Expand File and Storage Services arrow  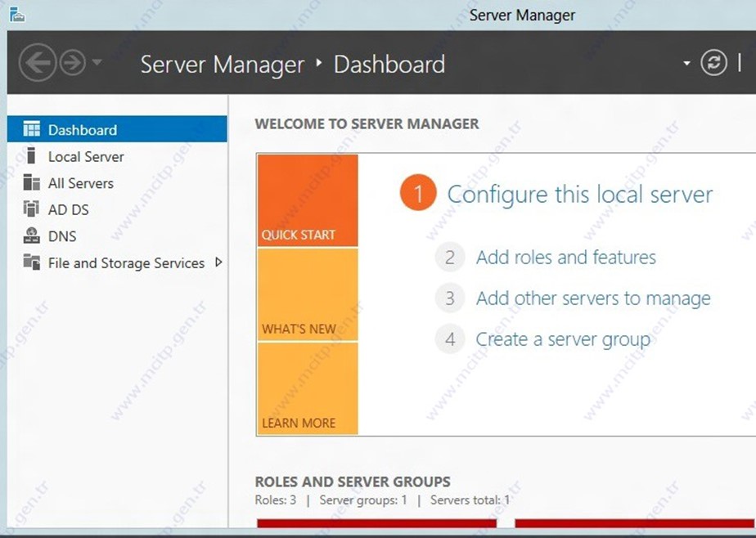click(x=218, y=262)
